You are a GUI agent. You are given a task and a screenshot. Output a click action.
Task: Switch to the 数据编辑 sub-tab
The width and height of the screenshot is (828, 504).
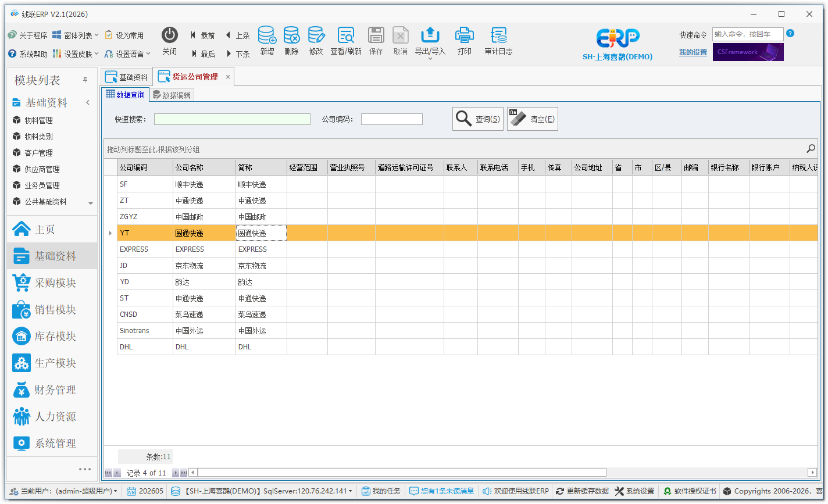pos(172,95)
